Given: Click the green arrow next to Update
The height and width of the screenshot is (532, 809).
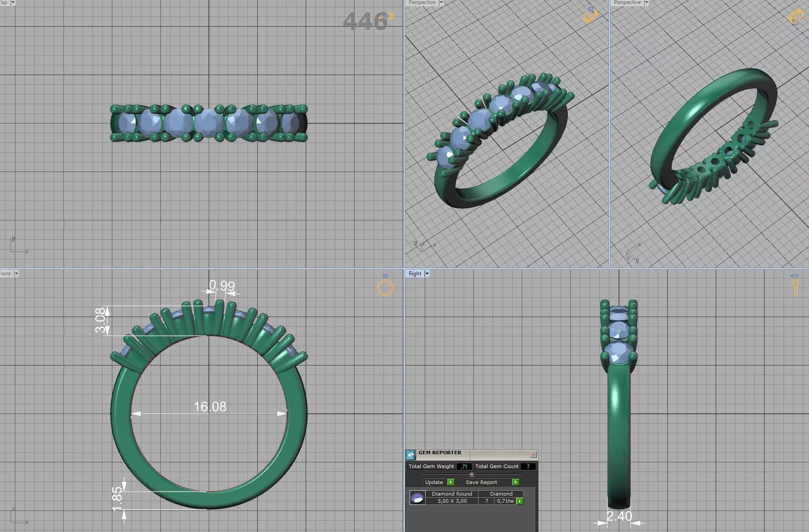Looking at the screenshot, I should click(451, 482).
